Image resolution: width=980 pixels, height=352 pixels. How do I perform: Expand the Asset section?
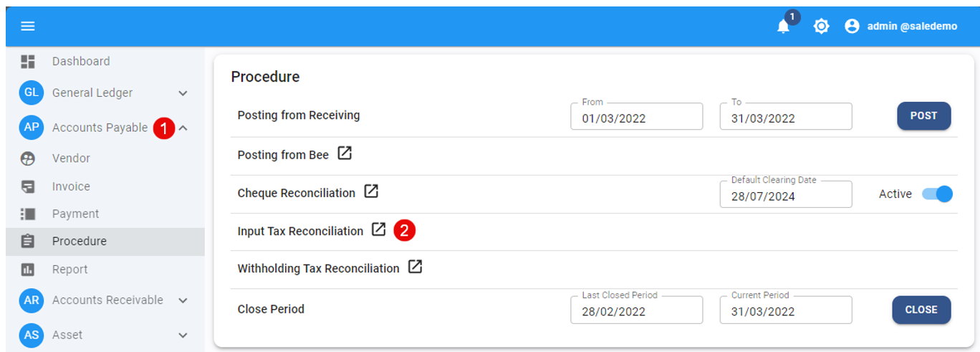click(183, 336)
